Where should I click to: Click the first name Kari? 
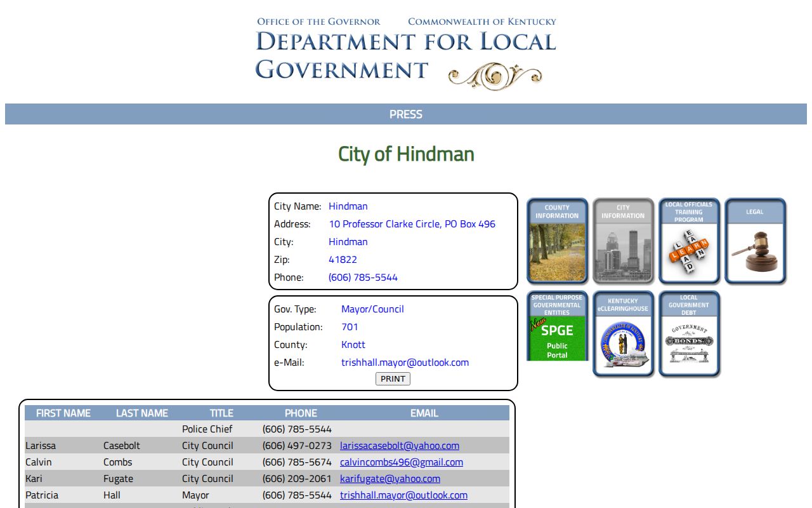click(x=34, y=479)
